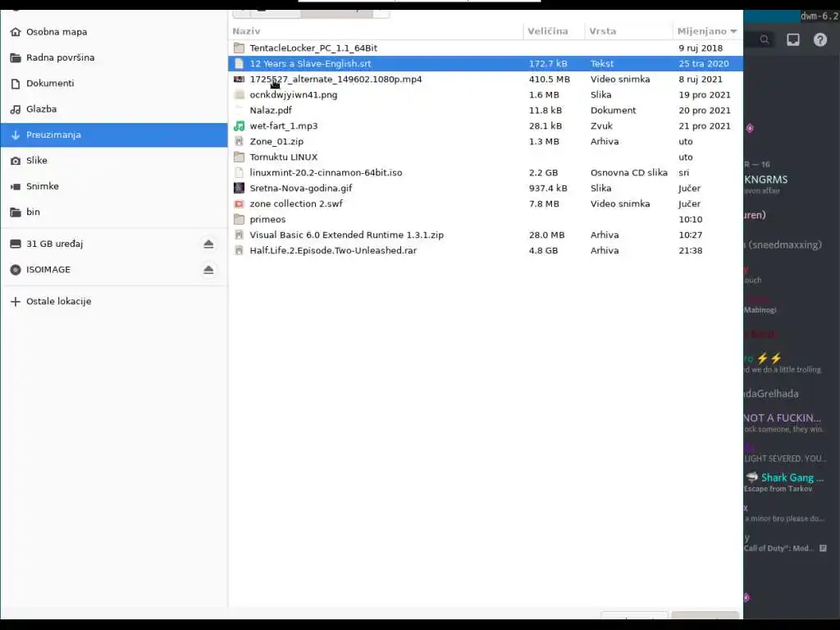This screenshot has width=840, height=630.
Task: Select Sretna-Nova-godina.gif file
Action: coord(486,188)
